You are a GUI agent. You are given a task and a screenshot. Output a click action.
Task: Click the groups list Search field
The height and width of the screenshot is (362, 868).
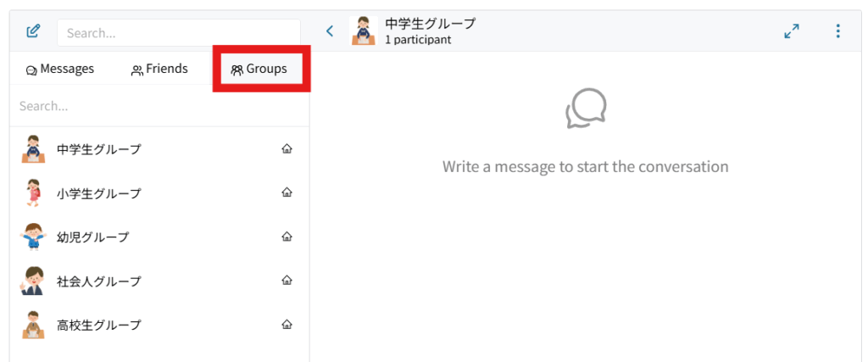pyautogui.click(x=159, y=106)
